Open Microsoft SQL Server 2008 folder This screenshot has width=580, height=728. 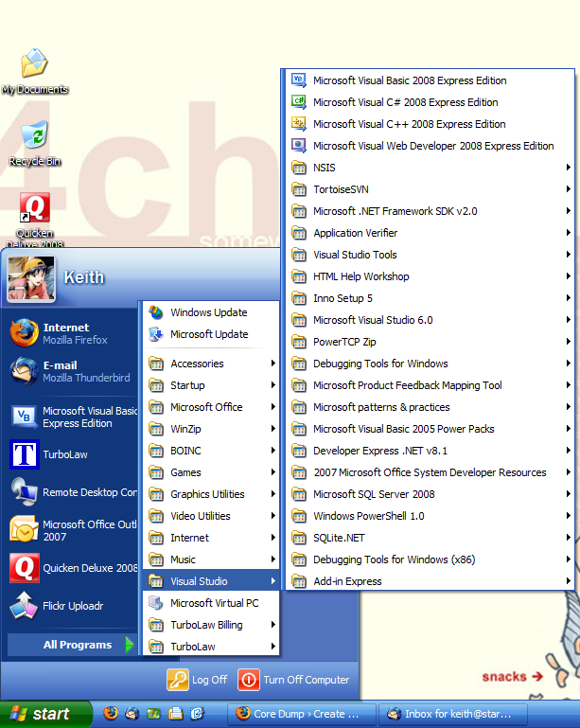click(431, 494)
